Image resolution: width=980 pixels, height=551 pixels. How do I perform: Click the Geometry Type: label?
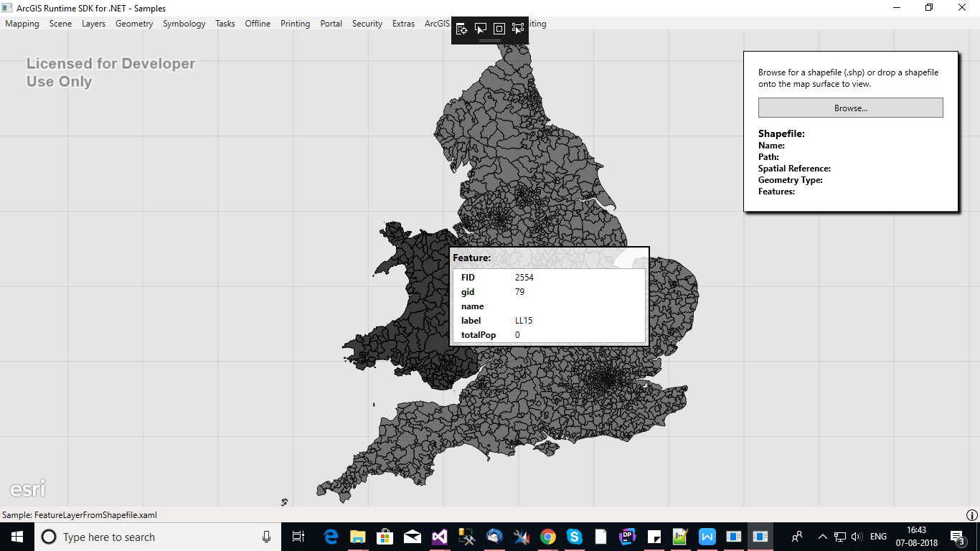point(791,180)
